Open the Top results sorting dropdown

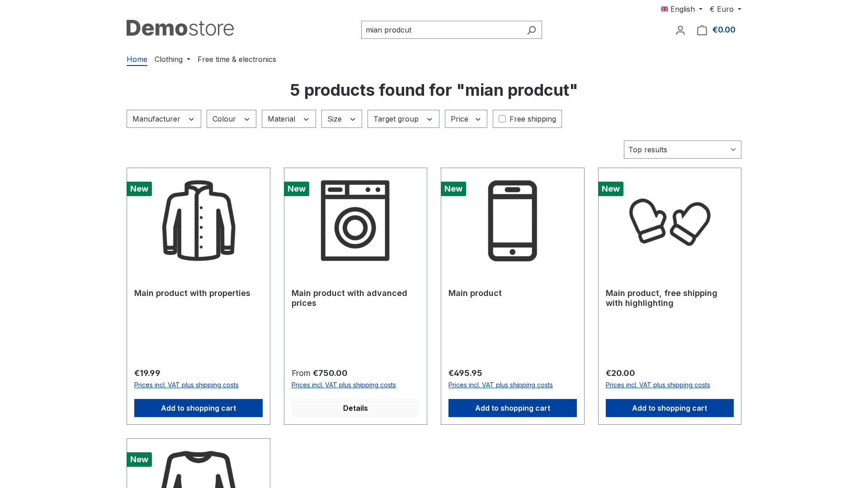tap(682, 150)
